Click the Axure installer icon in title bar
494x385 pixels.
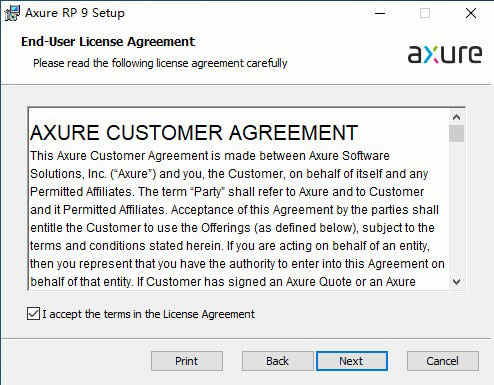point(12,13)
